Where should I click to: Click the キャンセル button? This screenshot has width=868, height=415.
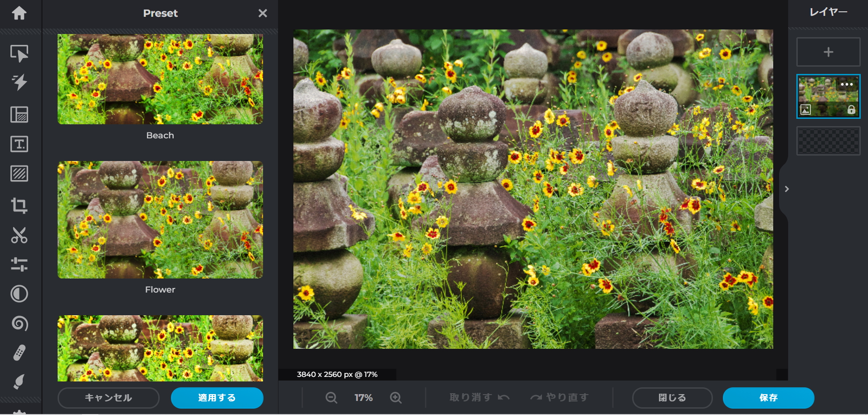pos(108,398)
